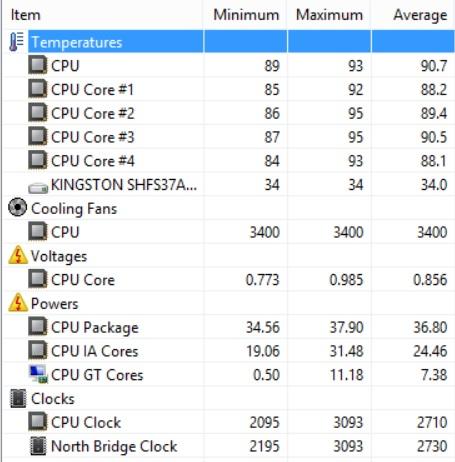Click the fan icon next to Cooling Fans
Viewport: 455px width, 462px height.
[17, 207]
